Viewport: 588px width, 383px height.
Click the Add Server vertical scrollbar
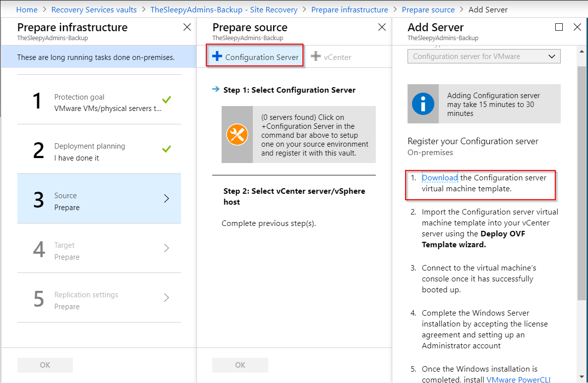point(582,183)
